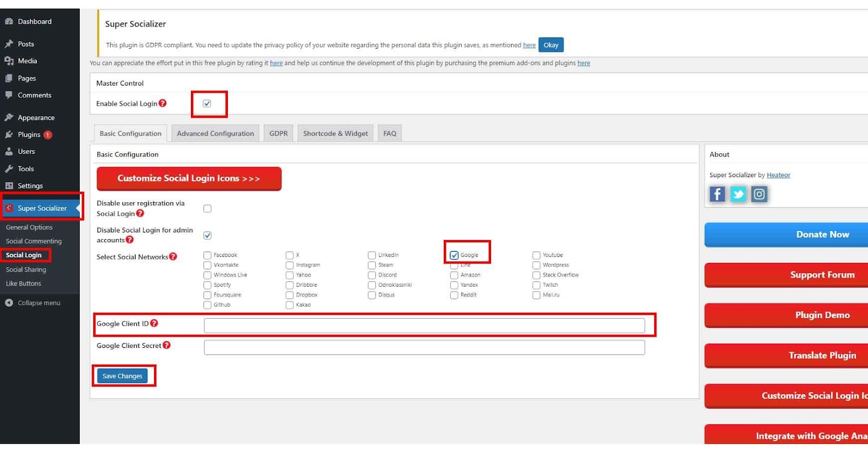Viewport: 868px width, 452px height.
Task: Click the Plugins plug icon
Action: click(x=9, y=134)
